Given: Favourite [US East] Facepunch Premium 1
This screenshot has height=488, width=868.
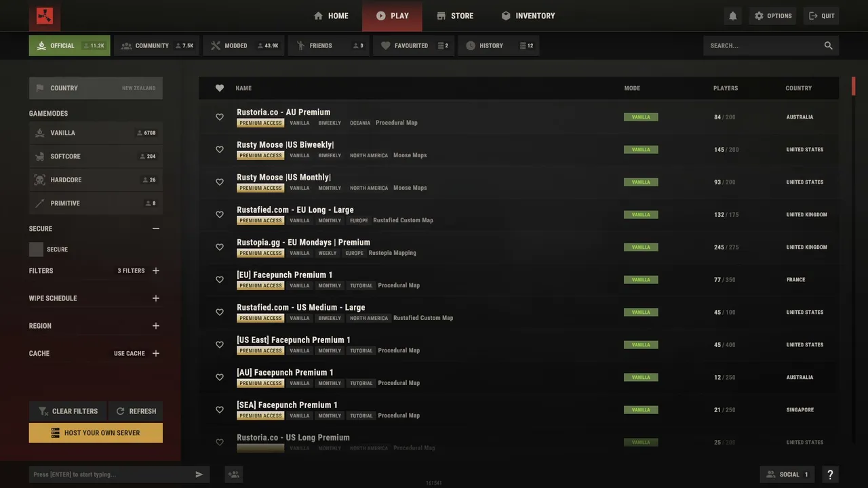Looking at the screenshot, I should [x=220, y=345].
